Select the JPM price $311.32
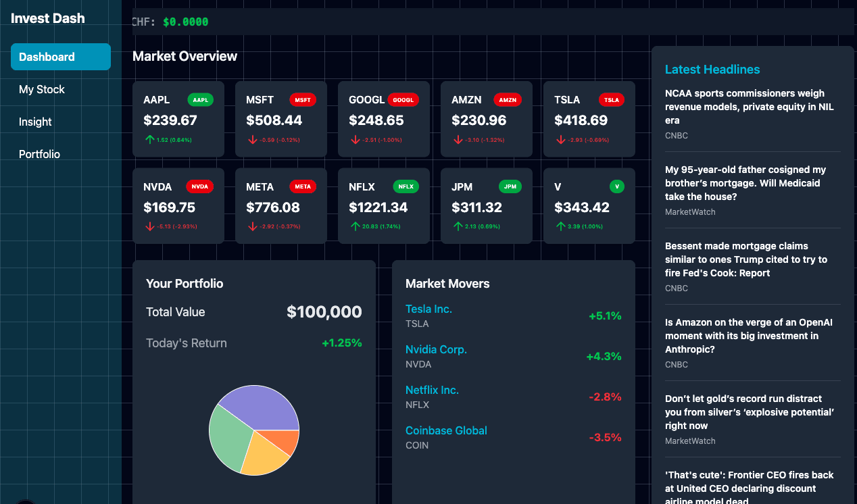Viewport: 857px width, 504px height. click(477, 207)
